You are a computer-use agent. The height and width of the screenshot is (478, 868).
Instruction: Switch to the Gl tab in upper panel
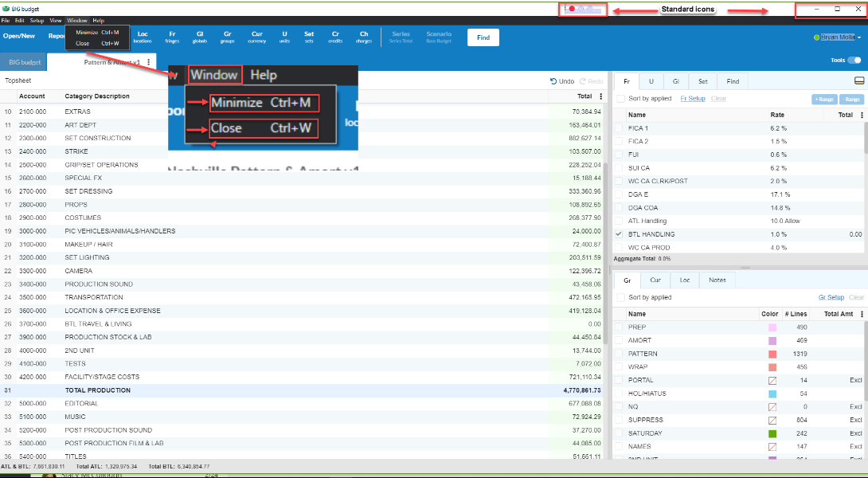676,81
